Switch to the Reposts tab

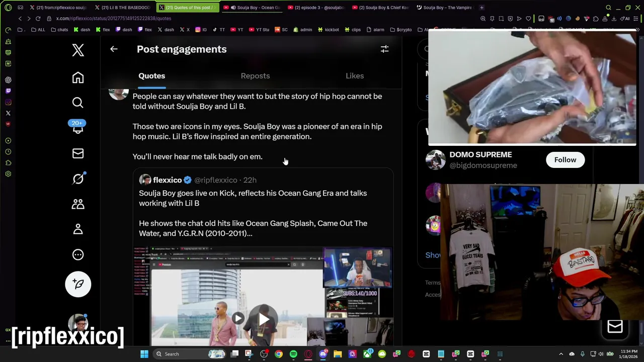tap(255, 76)
